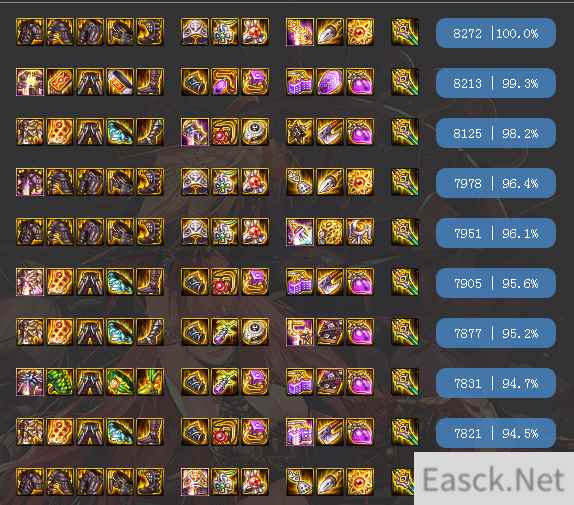Open the 7978 | 96.4% result

tap(496, 183)
